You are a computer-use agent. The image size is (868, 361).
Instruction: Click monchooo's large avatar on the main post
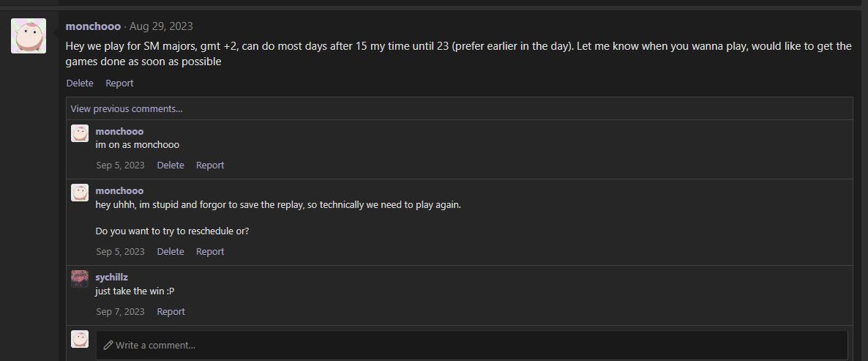pos(29,36)
